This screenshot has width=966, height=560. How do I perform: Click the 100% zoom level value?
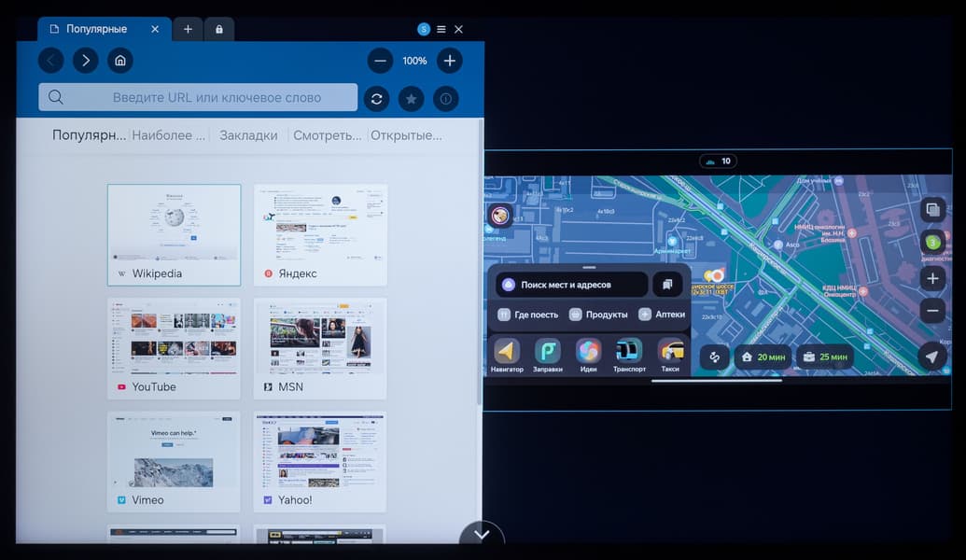point(414,61)
